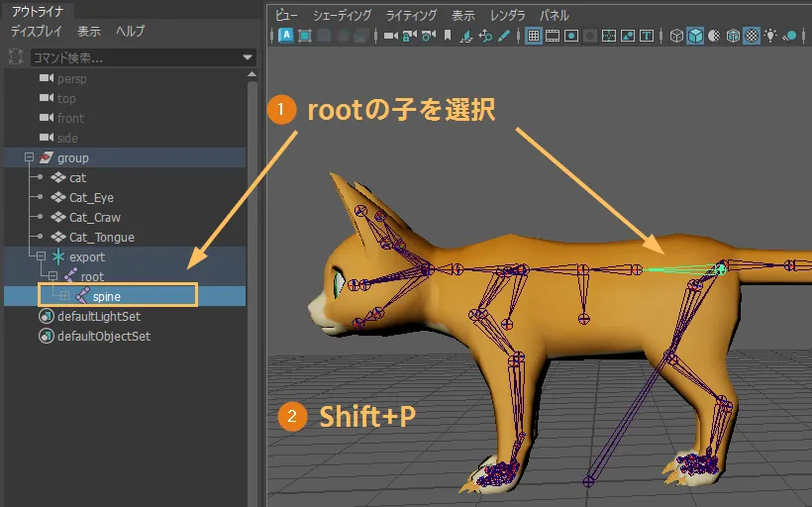Toggle the Safe Title 'T' button
Viewport: 812px width, 507px height.
[647, 36]
